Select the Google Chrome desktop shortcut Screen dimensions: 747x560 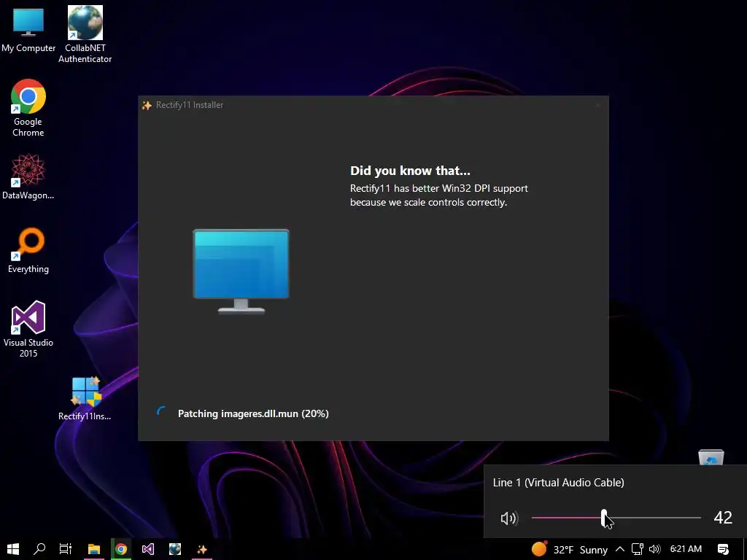tap(28, 108)
